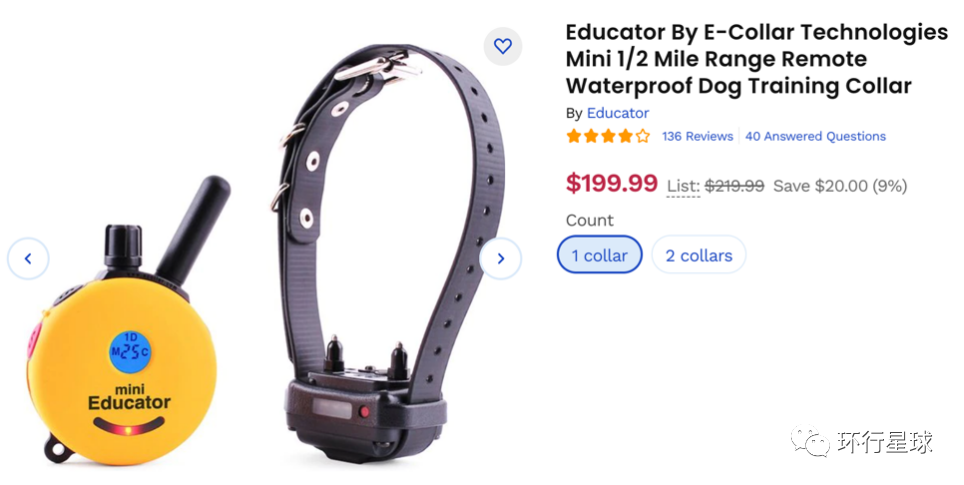Click the dotted-underlined List label
Screen dimensions: 964x485
tap(682, 186)
